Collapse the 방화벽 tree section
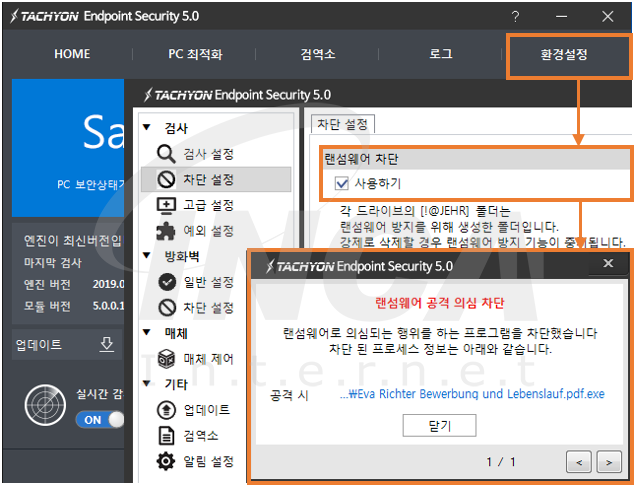This screenshot has width=636, height=488. [x=147, y=255]
